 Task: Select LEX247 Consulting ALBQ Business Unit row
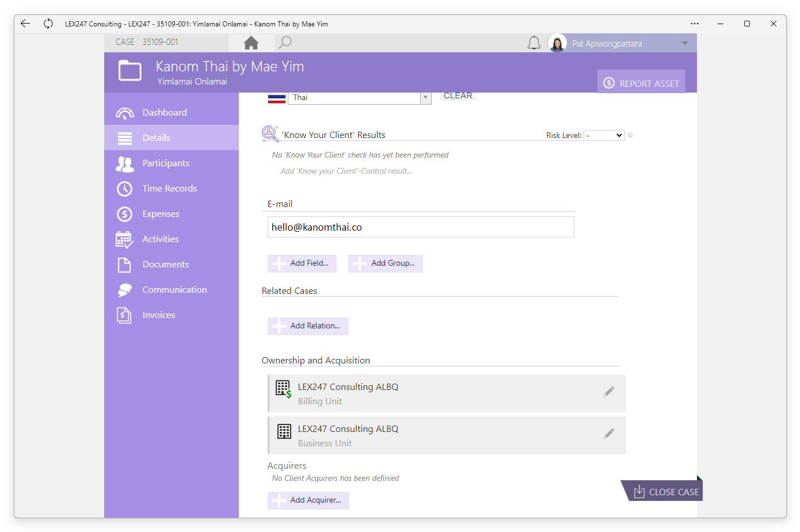pyautogui.click(x=447, y=435)
